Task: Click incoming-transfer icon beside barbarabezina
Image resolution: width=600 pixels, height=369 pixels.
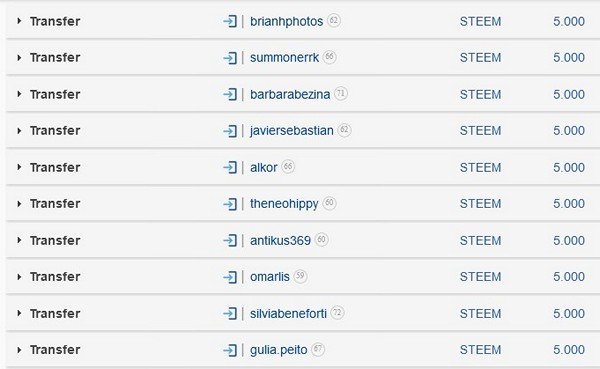Action: coord(230,95)
